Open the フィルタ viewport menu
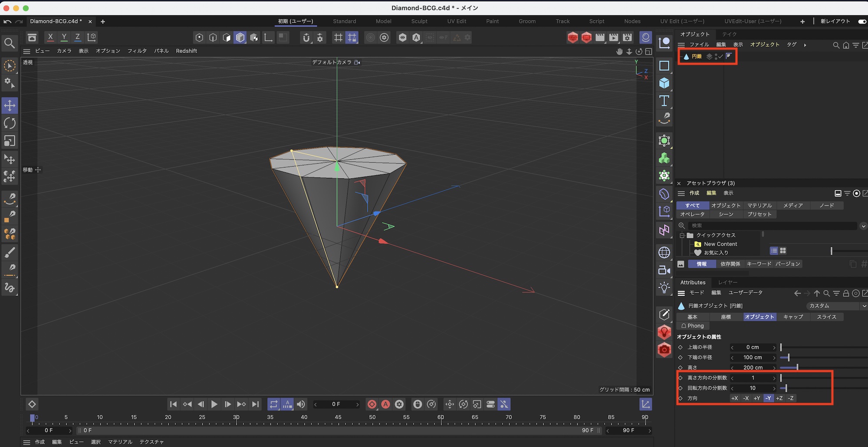The image size is (868, 447). pyautogui.click(x=137, y=51)
